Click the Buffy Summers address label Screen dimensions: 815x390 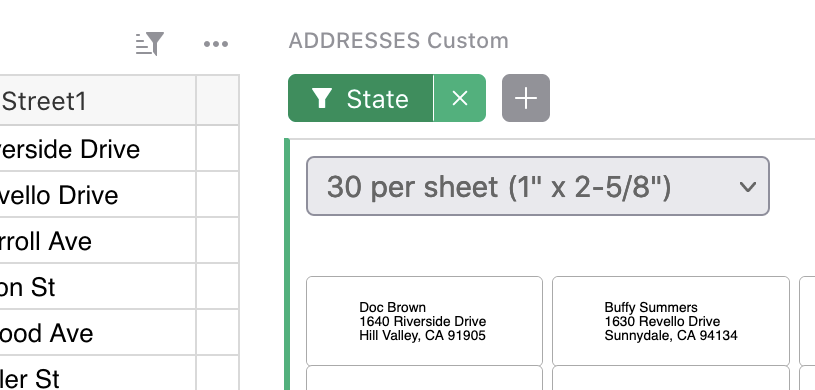(x=671, y=321)
